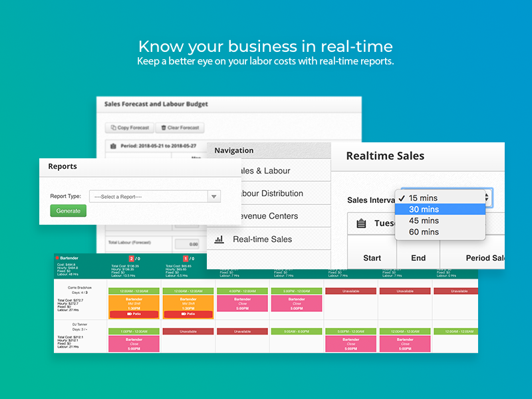Click DJ Tanner's 1:00PM - 12:00AM availability bar

(x=134, y=331)
